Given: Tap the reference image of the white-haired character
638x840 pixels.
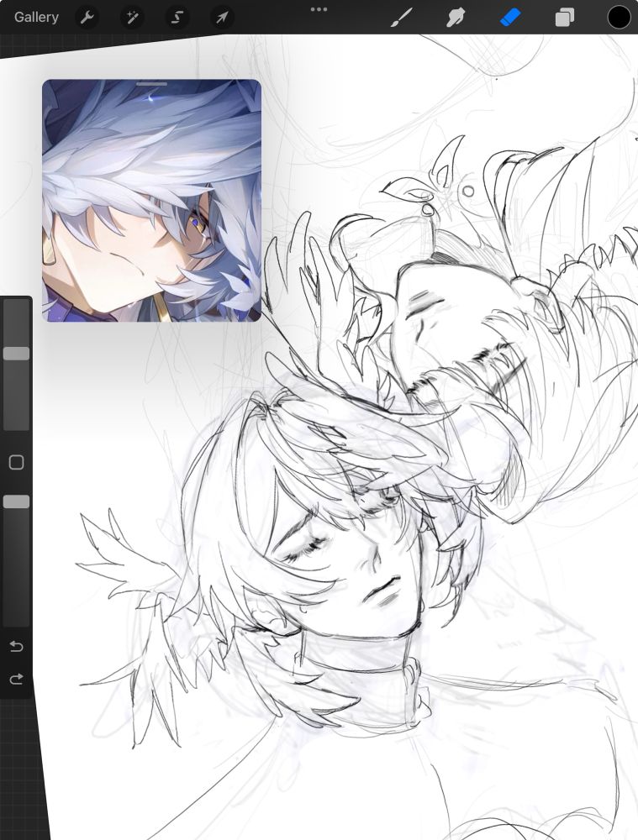Looking at the screenshot, I should [x=152, y=201].
